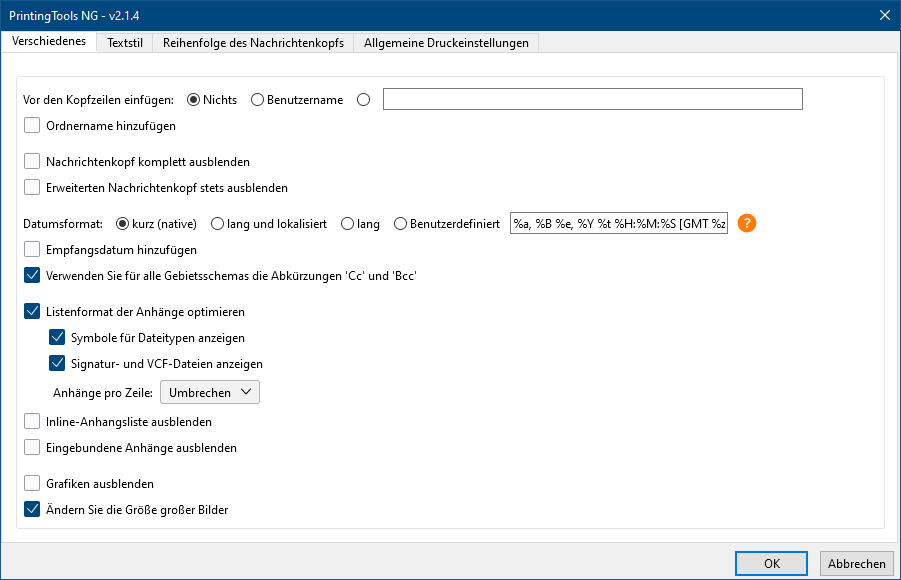The image size is (901, 580).
Task: Open Reihenfolge des Nachrichtenkopfs tab
Action: 253,43
